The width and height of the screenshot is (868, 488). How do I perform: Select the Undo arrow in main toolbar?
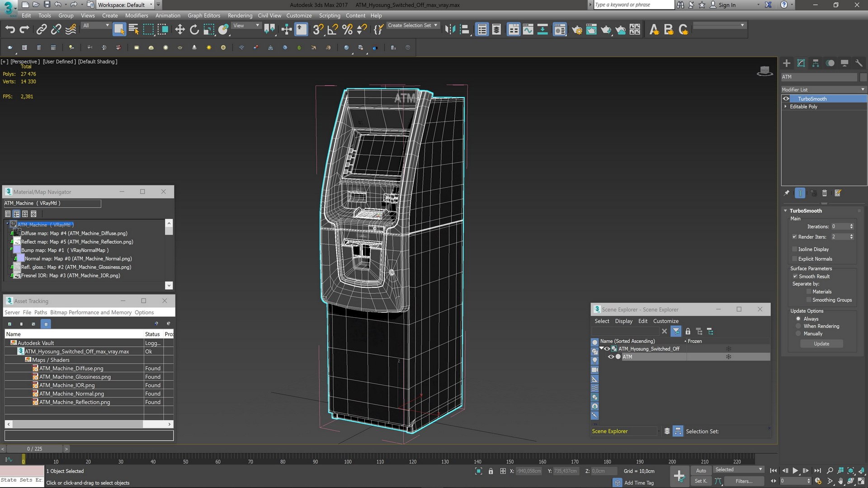tap(10, 30)
